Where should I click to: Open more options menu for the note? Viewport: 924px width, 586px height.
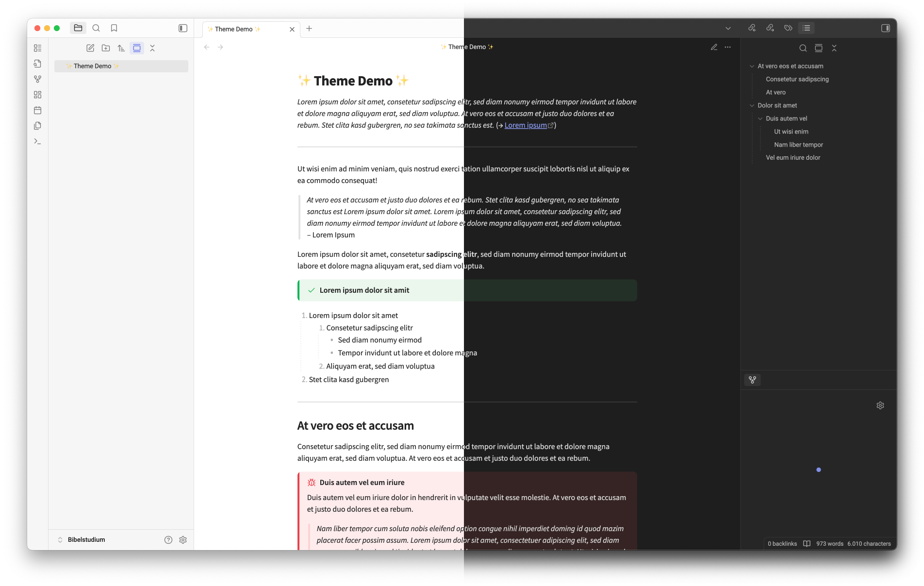pos(727,47)
